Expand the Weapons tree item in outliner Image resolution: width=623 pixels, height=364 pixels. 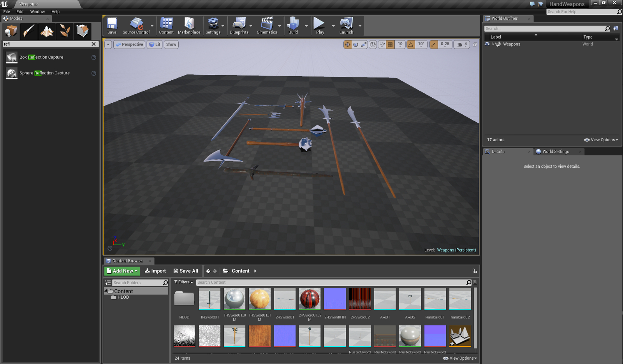click(x=493, y=44)
